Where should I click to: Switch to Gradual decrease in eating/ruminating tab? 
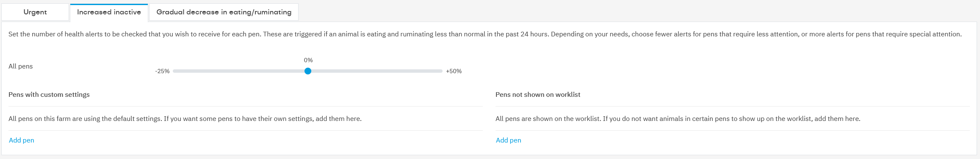coord(224,12)
